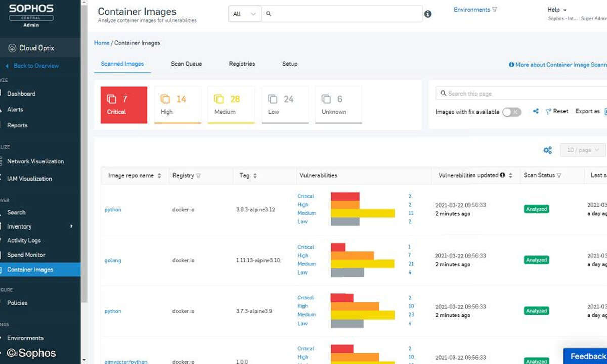Open the Scan Status column filter
This screenshot has height=364, width=607.
point(560,176)
